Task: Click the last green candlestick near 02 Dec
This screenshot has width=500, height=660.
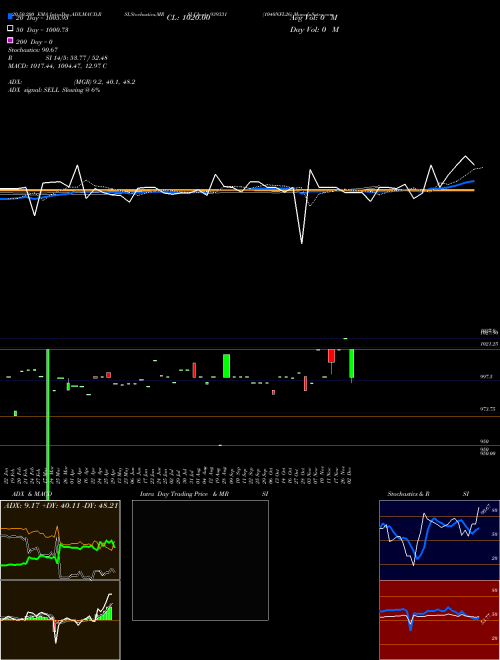Action: point(351,363)
